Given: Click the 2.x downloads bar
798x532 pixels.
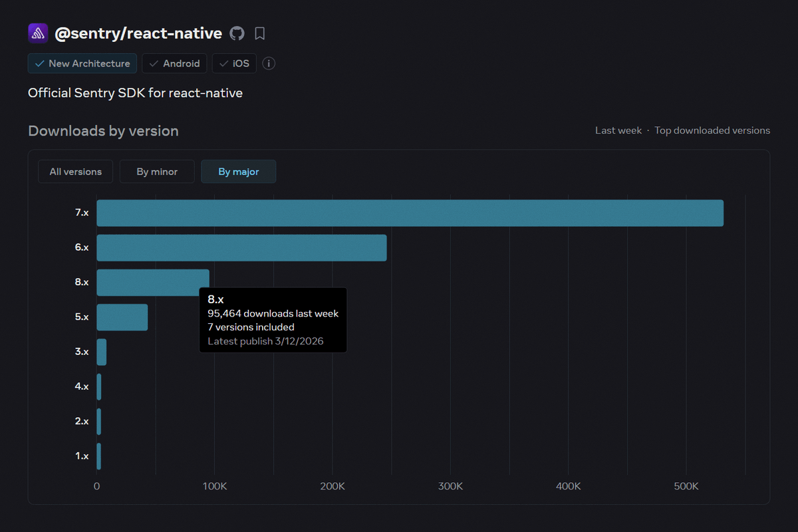Looking at the screenshot, I should pos(98,422).
